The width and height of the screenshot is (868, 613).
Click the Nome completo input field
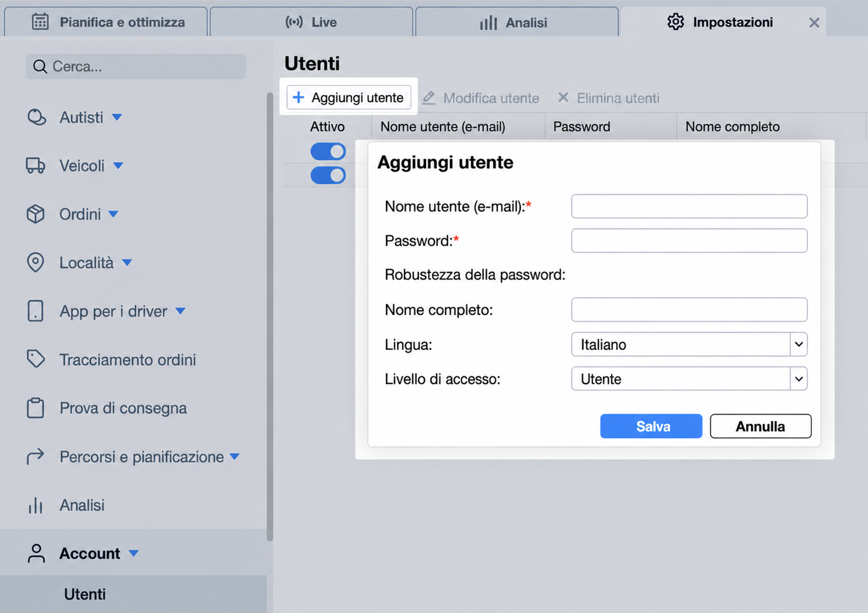click(x=689, y=310)
